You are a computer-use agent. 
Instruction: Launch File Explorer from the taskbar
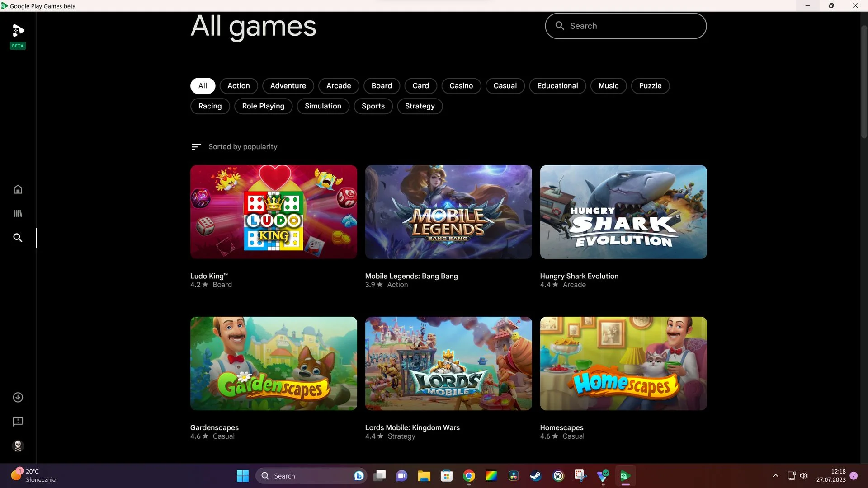pos(424,476)
